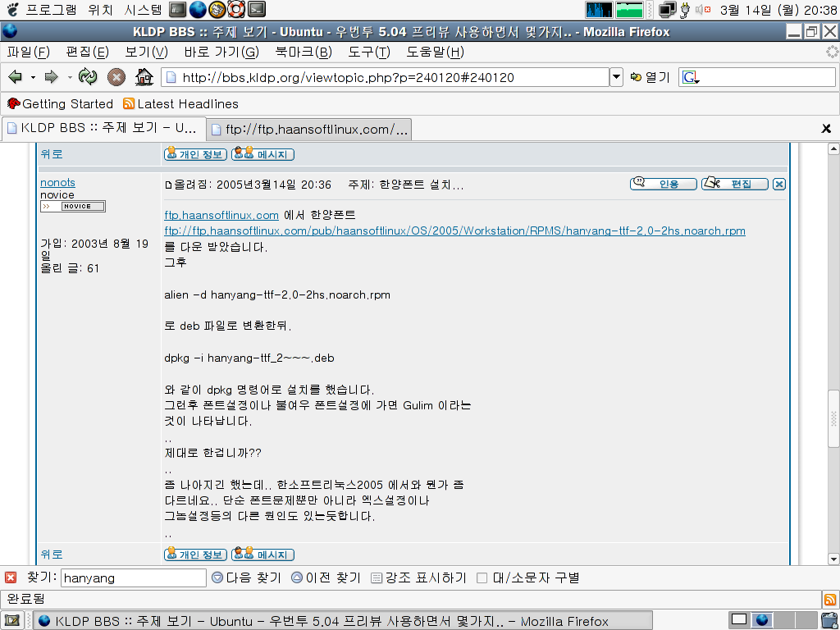Click post icon next to 올려짐 date
The width and height of the screenshot is (840, 630).
[x=168, y=185]
